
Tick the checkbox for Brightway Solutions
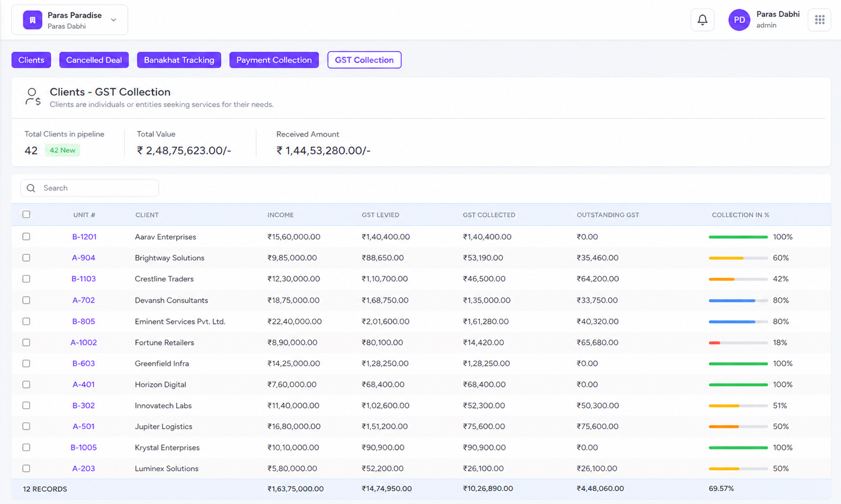point(26,258)
